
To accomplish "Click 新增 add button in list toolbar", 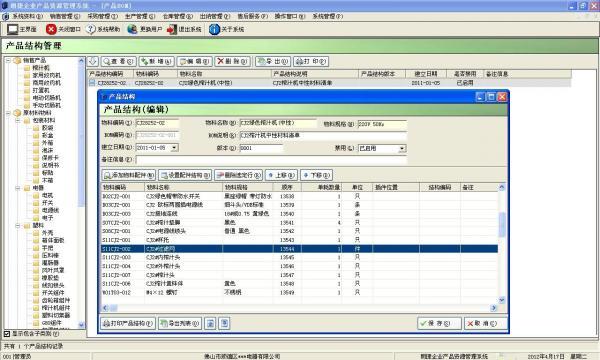I will [x=156, y=61].
